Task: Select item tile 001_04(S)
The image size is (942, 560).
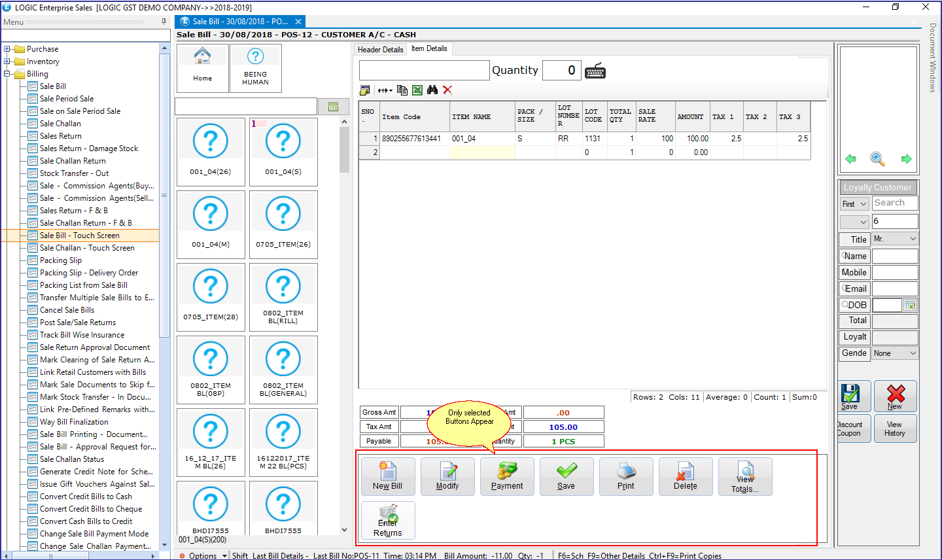Action: 283,152
